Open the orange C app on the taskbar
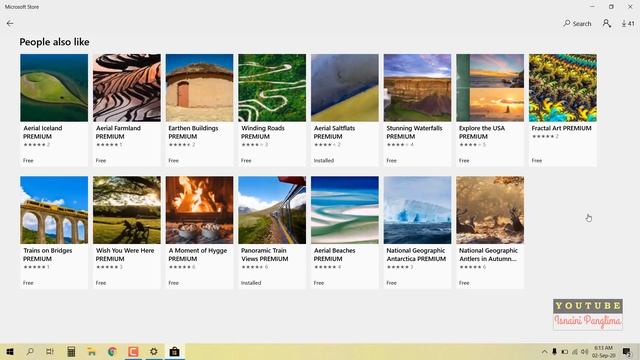Screen dimensions: 640x360 pyautogui.click(x=133, y=351)
